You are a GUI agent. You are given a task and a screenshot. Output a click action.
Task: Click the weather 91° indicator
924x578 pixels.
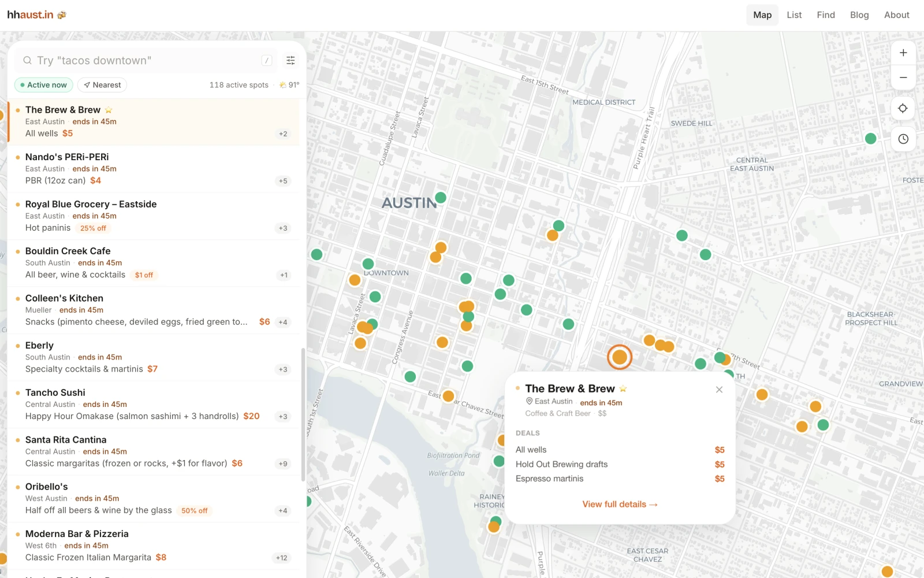[x=289, y=85]
